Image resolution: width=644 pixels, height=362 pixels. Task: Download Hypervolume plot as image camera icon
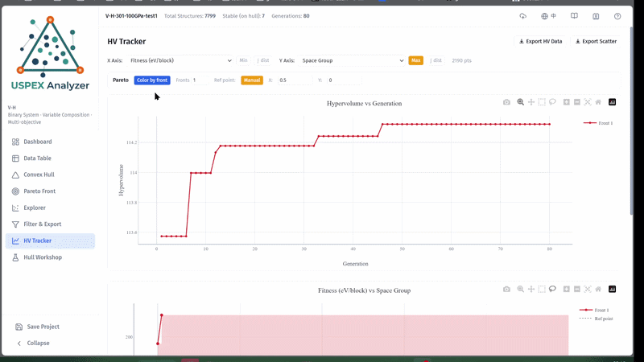[506, 102]
